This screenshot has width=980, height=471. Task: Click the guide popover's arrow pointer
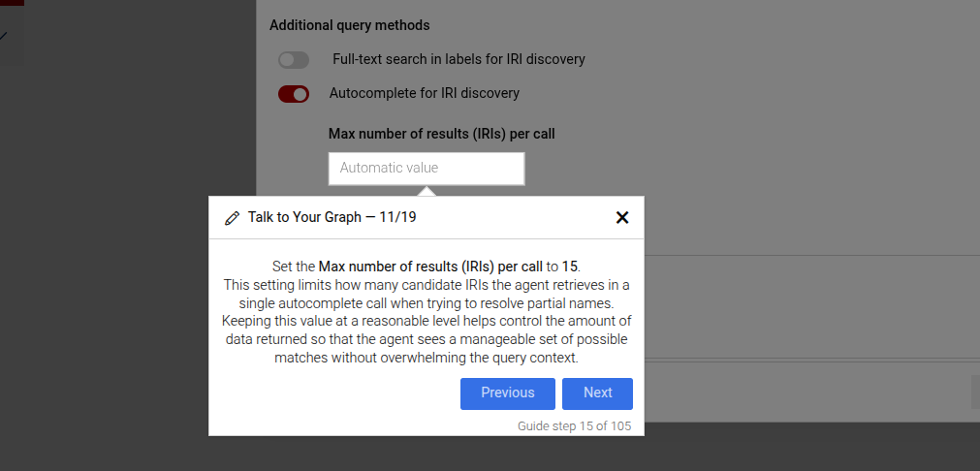click(427, 191)
